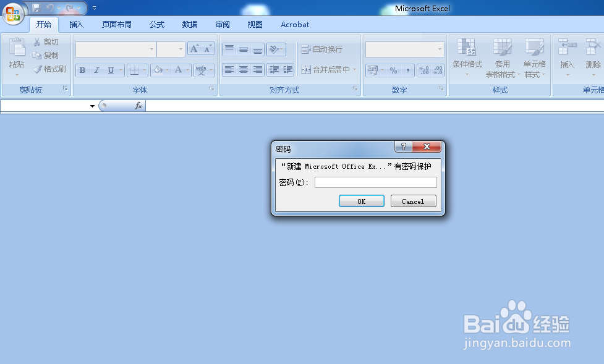Click the Copy (复制) icon
This screenshot has width=604, height=364.
pos(37,55)
